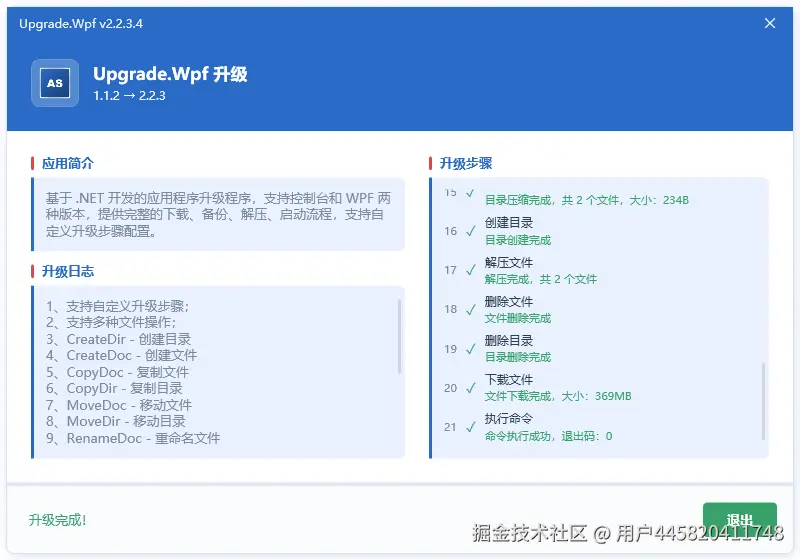Viewport: 800px width, 560px height.
Task: Click result text 目录删除完成
Action: 518,358
